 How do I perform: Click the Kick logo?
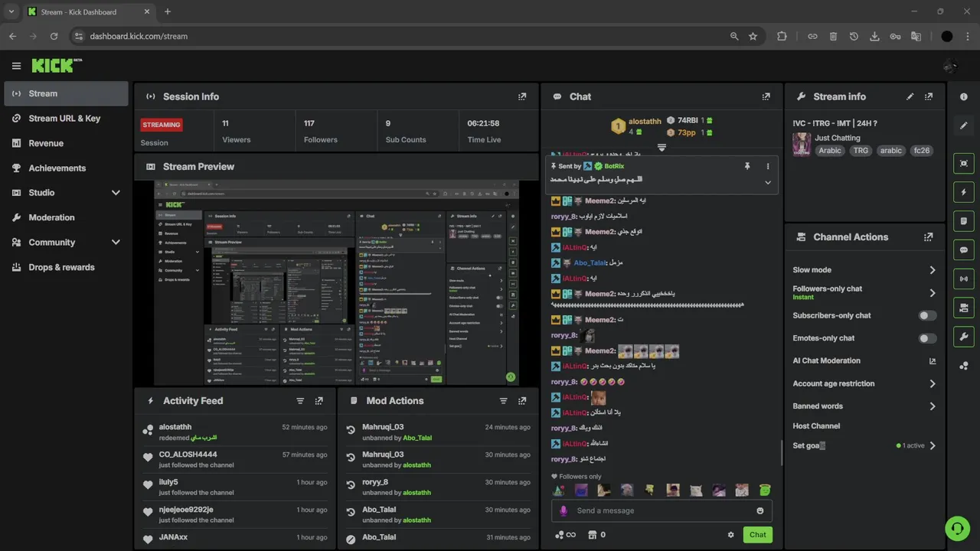tap(57, 66)
